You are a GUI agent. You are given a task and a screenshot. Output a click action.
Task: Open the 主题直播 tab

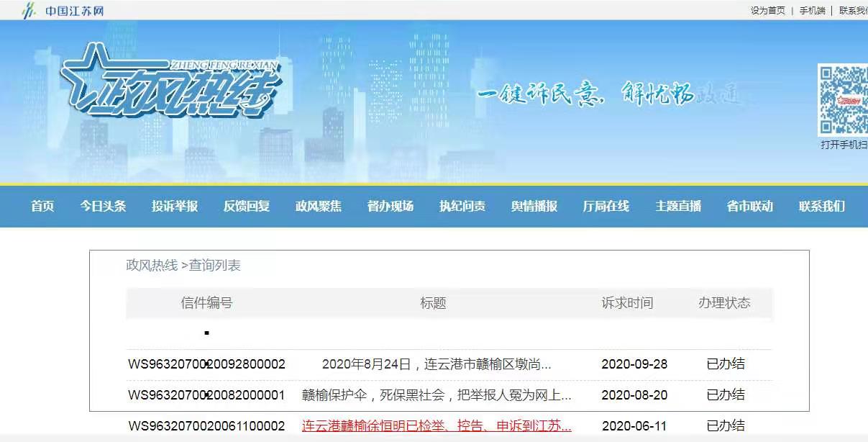pyautogui.click(x=678, y=207)
